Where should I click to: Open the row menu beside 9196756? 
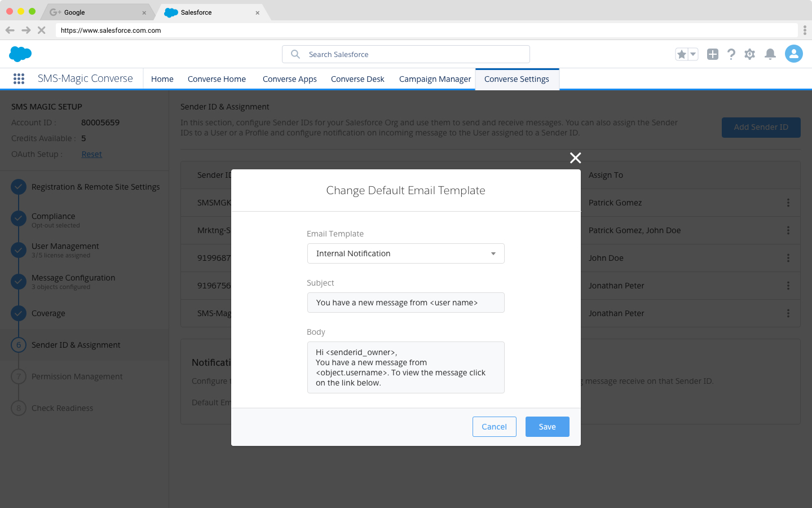pyautogui.click(x=788, y=286)
